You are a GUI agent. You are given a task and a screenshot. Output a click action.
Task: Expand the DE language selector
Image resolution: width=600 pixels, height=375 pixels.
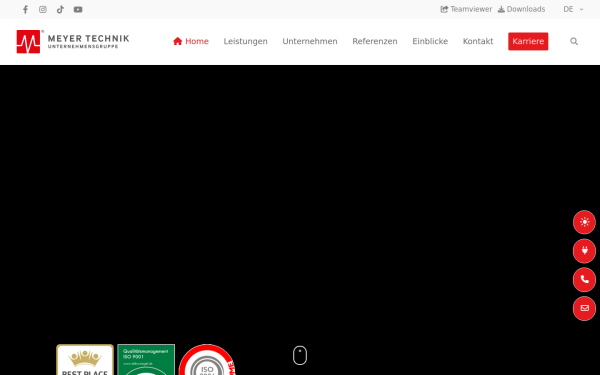tap(573, 9)
